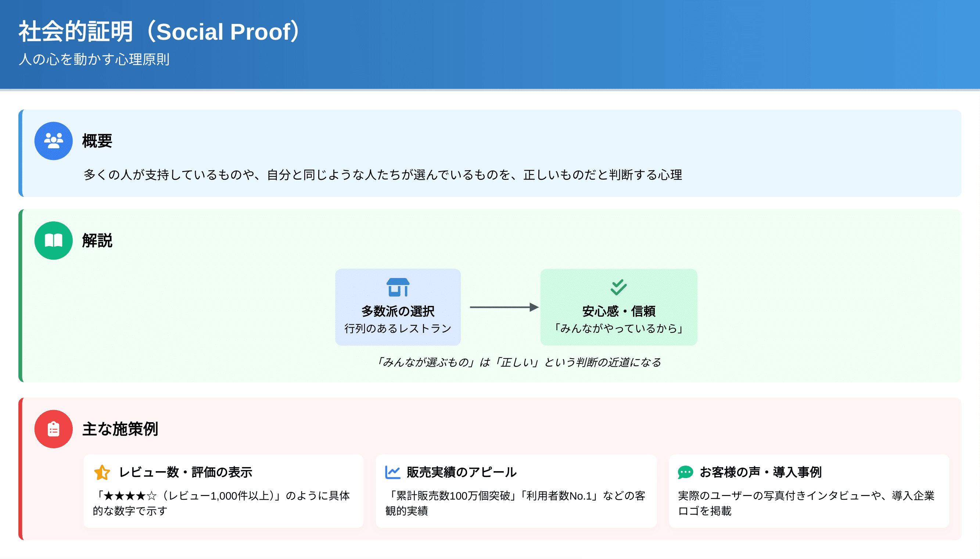Click the 概要 heading
Screen dimensions: 980x559
point(97,141)
